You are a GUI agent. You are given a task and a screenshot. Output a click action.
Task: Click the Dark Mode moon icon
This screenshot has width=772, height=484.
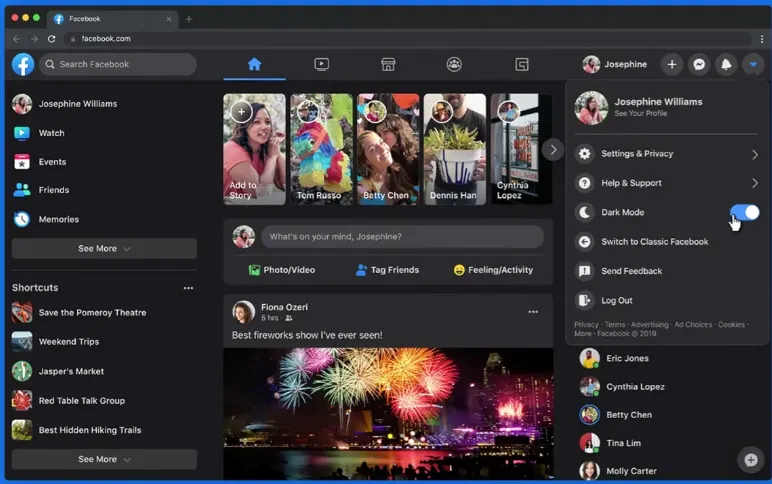pyautogui.click(x=584, y=212)
